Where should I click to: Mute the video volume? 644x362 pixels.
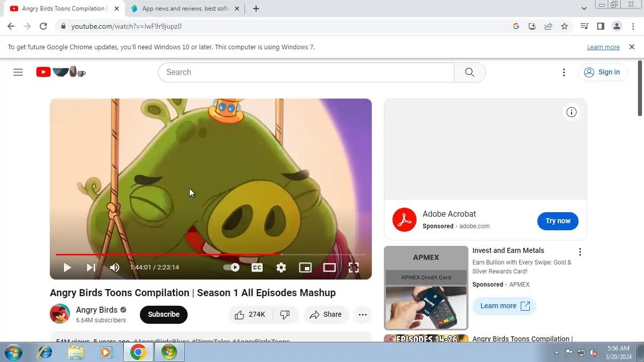coord(115,267)
